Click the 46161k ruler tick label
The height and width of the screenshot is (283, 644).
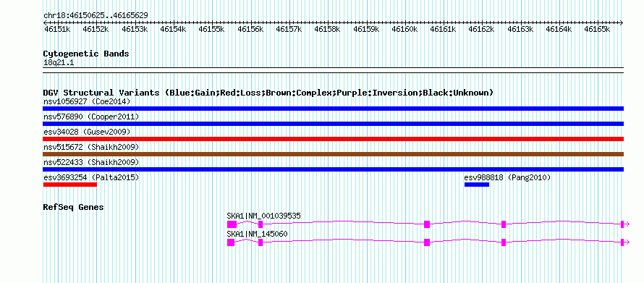tap(443, 29)
